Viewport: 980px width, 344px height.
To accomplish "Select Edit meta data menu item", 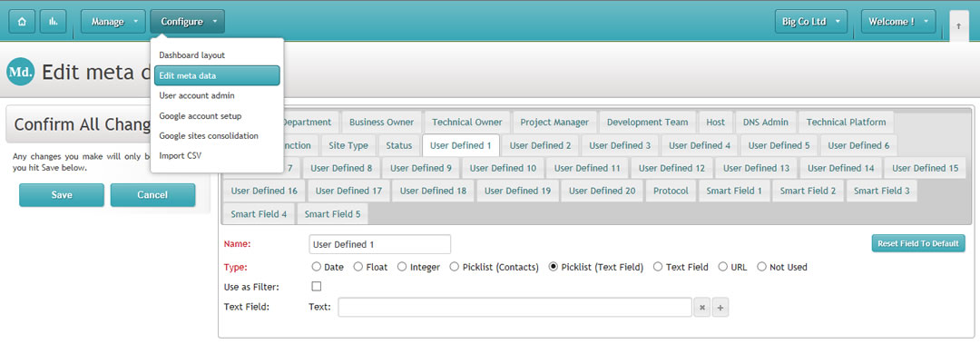I will tap(217, 75).
